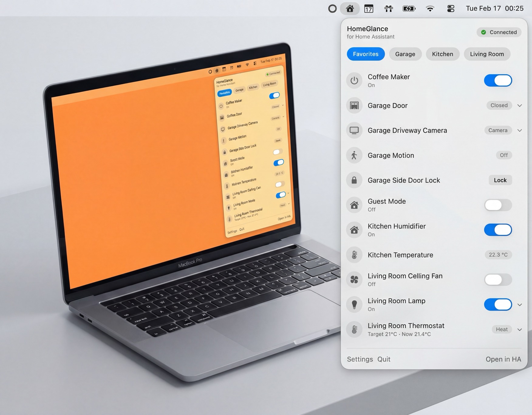Image resolution: width=532 pixels, height=415 pixels.
Task: Click the Garage Side Door Lock padlock icon
Action: tap(354, 180)
